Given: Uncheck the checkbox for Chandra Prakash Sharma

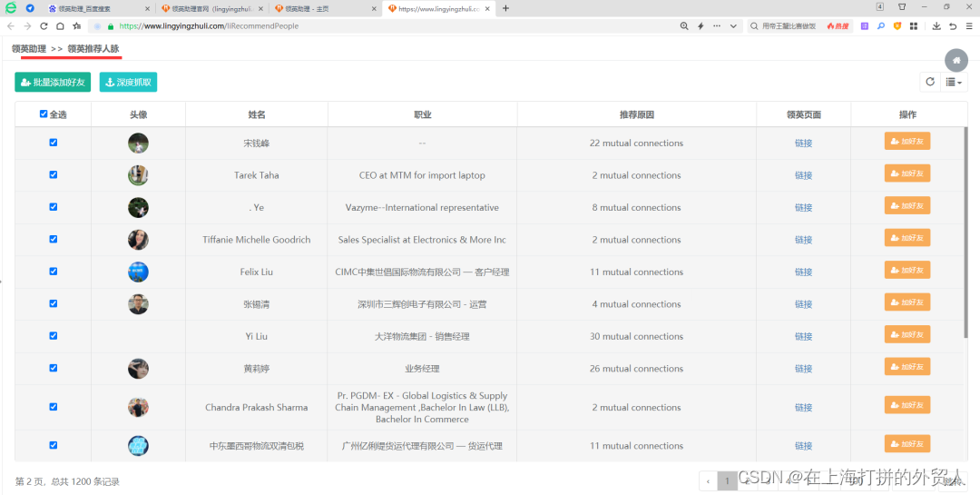Looking at the screenshot, I should pos(54,407).
